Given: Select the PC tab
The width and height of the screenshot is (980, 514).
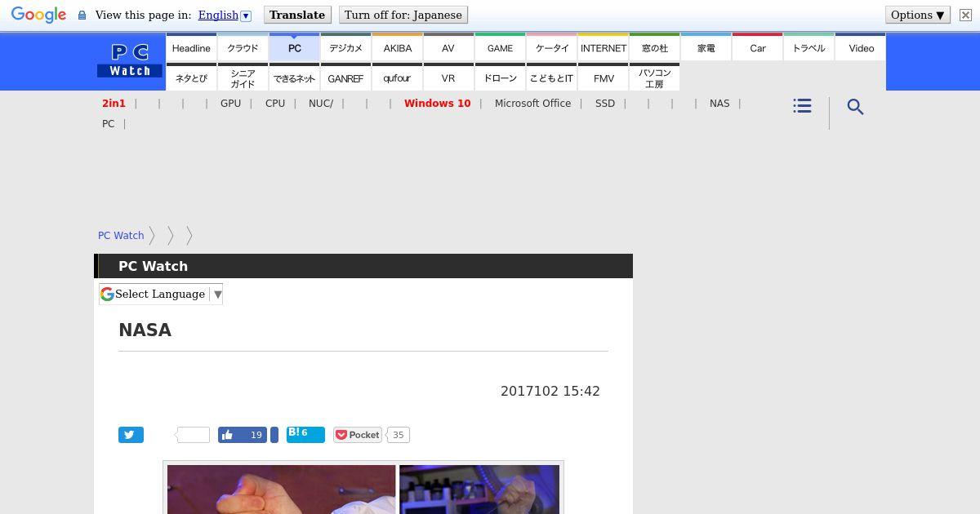Looking at the screenshot, I should (294, 48).
